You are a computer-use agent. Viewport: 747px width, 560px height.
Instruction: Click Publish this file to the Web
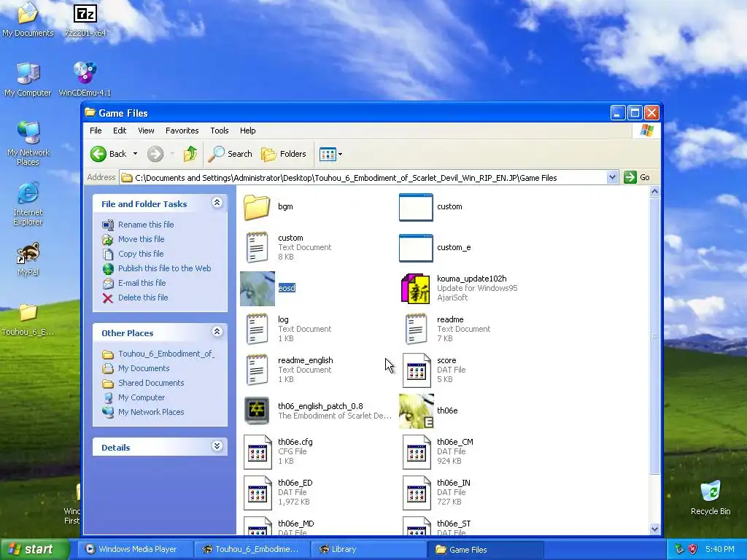click(x=164, y=268)
